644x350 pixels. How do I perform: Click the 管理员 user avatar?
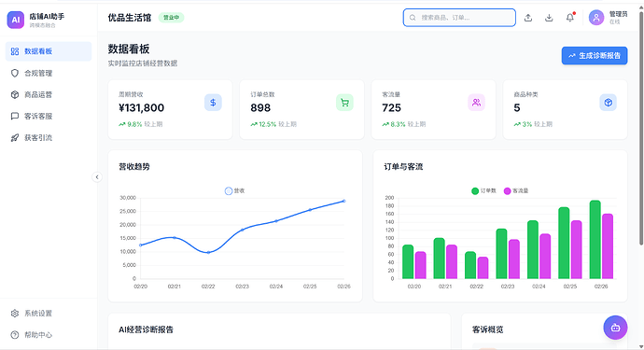tap(596, 18)
